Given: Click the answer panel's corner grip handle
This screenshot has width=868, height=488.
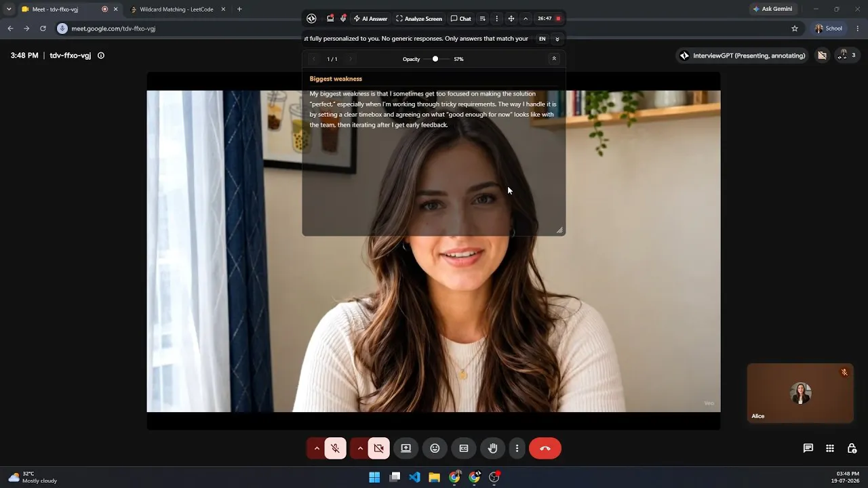Looking at the screenshot, I should pos(559,230).
